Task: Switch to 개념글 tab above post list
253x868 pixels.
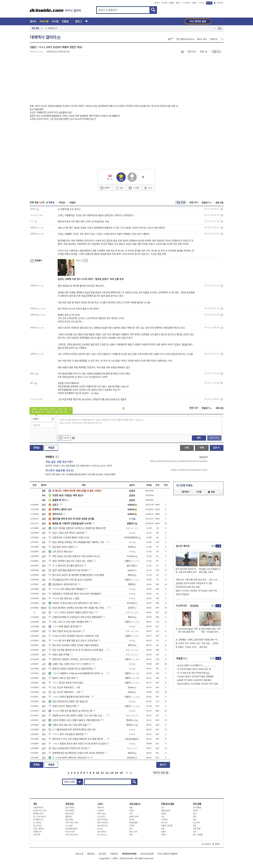Action: click(x=51, y=447)
